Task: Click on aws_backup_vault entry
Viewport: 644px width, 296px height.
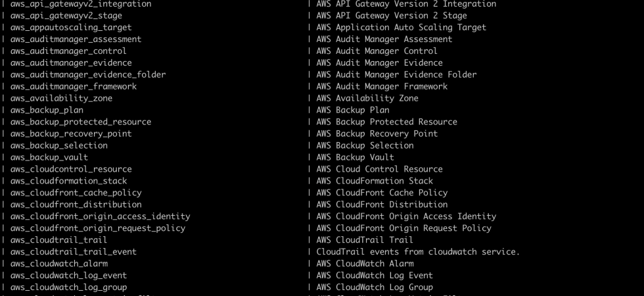Action: pos(49,157)
